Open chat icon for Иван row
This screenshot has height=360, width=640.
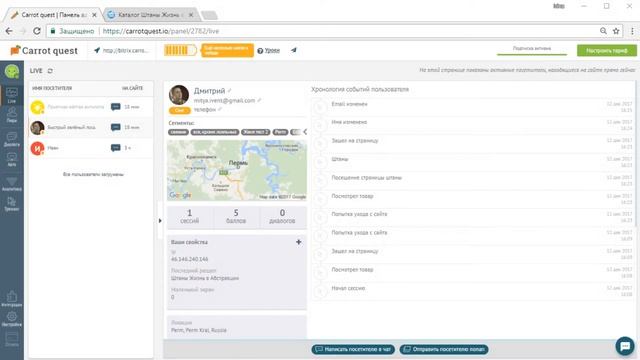(116, 148)
